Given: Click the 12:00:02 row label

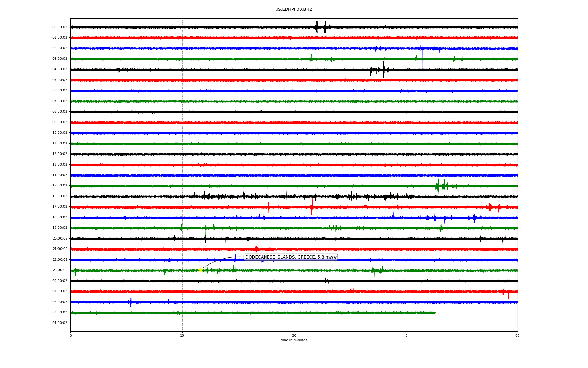Looking at the screenshot, I should 60,154.
